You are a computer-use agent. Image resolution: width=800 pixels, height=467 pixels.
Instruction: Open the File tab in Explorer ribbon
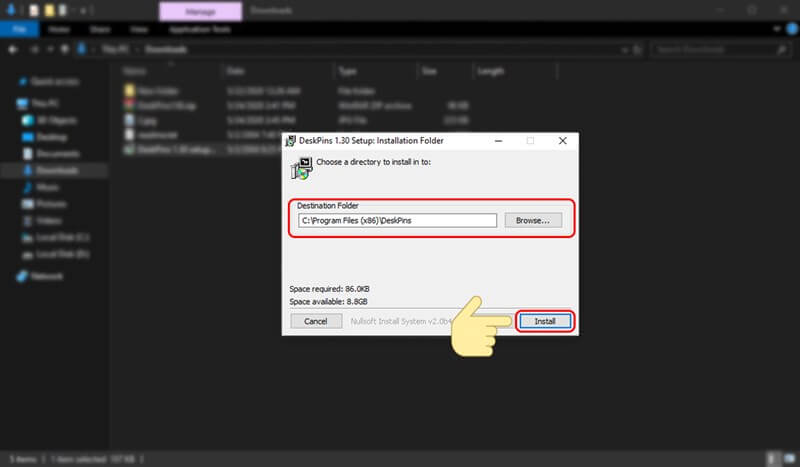point(18,29)
